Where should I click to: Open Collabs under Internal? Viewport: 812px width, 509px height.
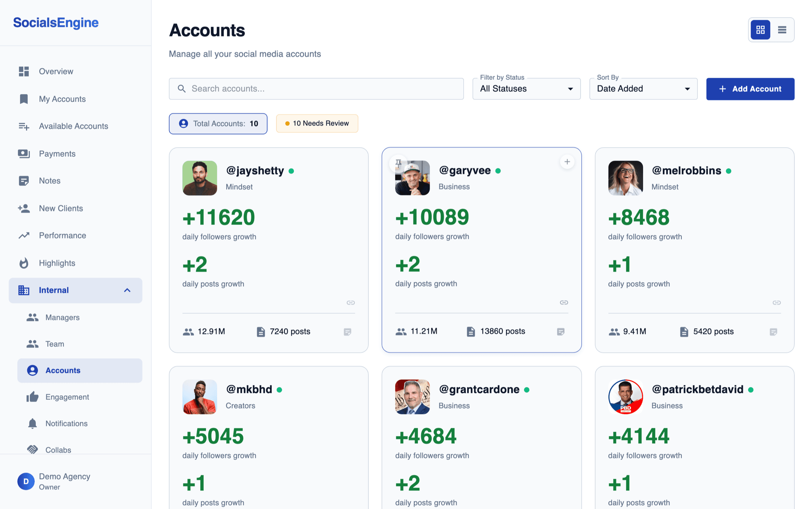tap(80, 450)
